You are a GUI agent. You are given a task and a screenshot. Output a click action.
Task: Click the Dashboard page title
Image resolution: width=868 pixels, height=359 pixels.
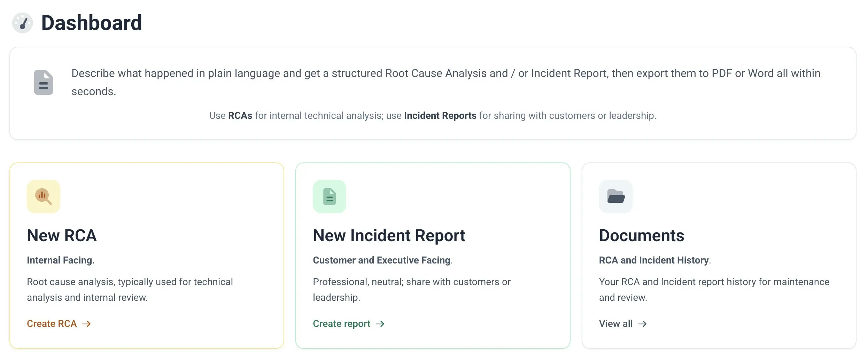[92, 22]
